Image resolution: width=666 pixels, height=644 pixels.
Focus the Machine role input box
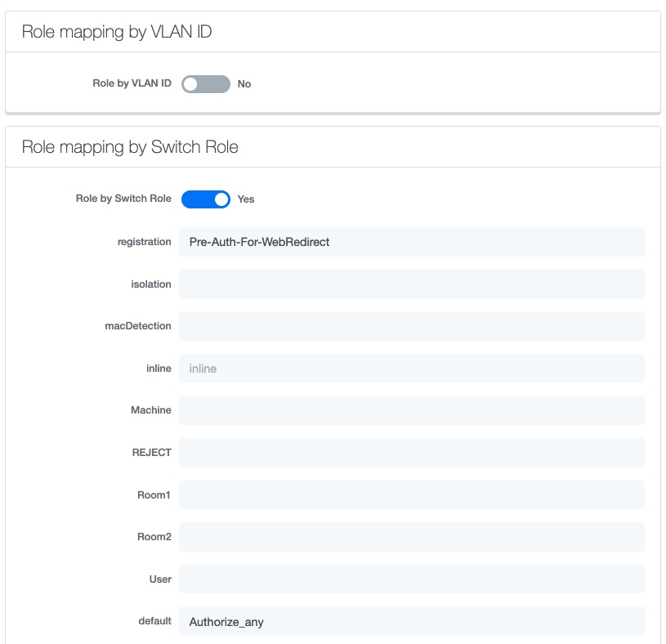(x=411, y=410)
